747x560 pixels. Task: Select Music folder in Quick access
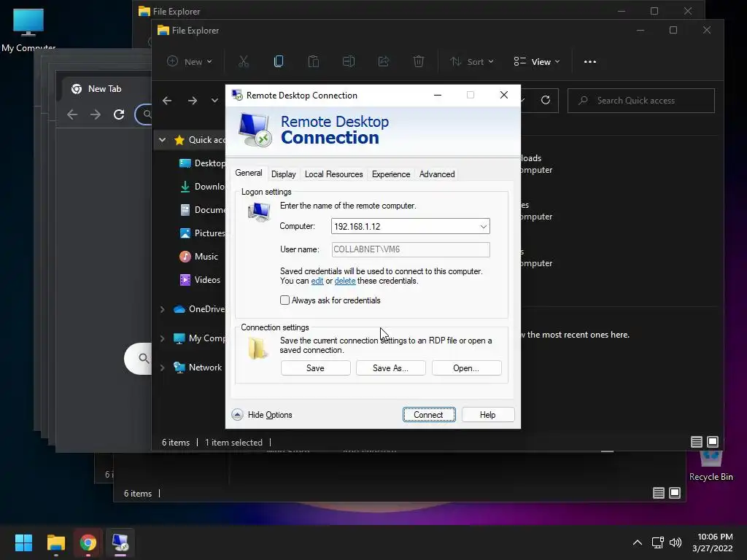coord(198,256)
